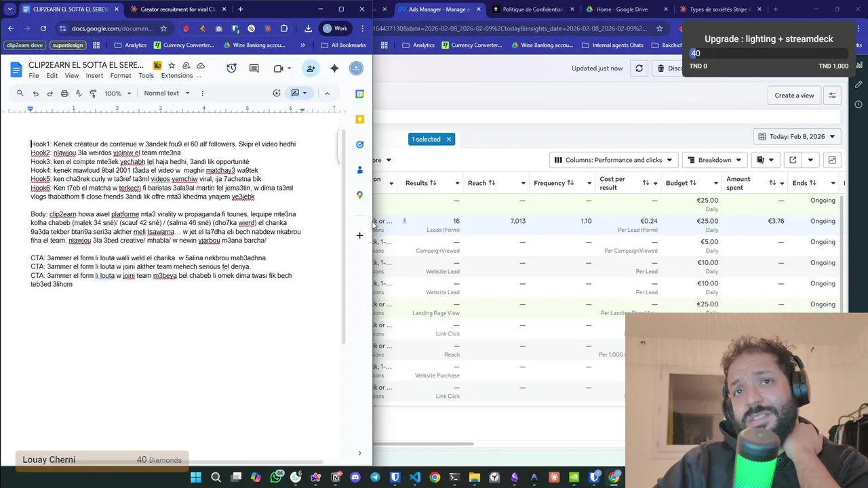This screenshot has width=868, height=488.
Task: Undo last edit in Docs toolbar
Action: point(35,93)
